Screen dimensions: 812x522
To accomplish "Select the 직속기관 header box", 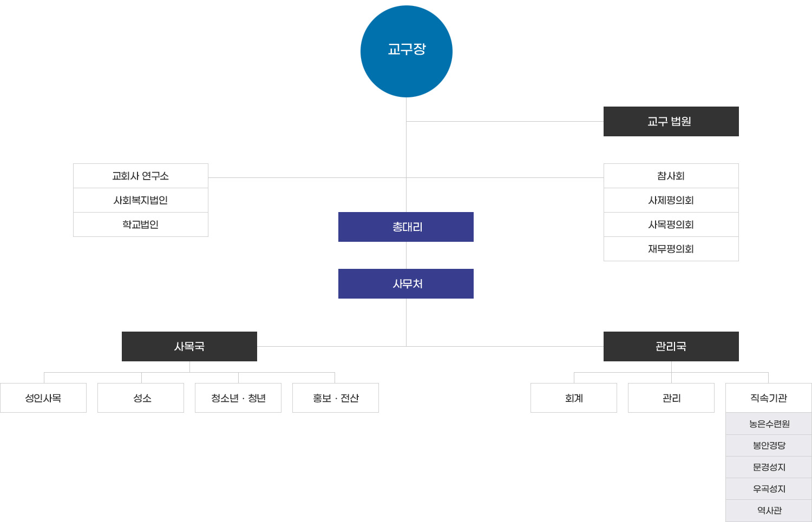I will (769, 398).
